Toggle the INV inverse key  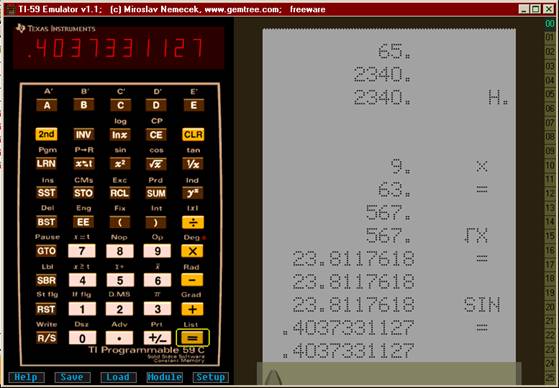coord(83,134)
